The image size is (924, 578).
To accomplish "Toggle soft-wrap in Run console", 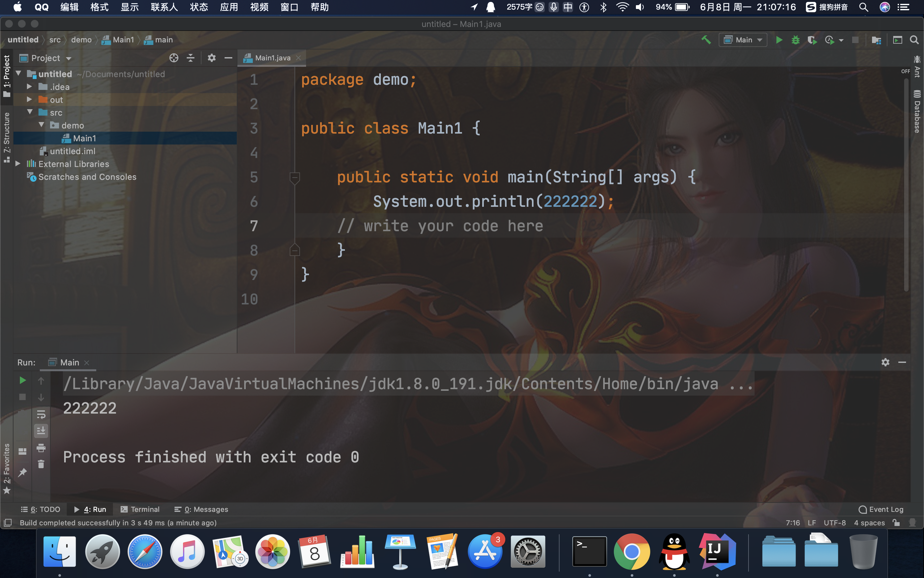I will point(41,414).
